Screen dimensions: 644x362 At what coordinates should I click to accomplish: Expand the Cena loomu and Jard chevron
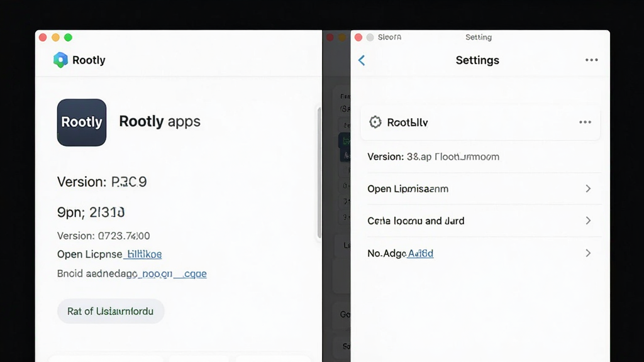[588, 221]
